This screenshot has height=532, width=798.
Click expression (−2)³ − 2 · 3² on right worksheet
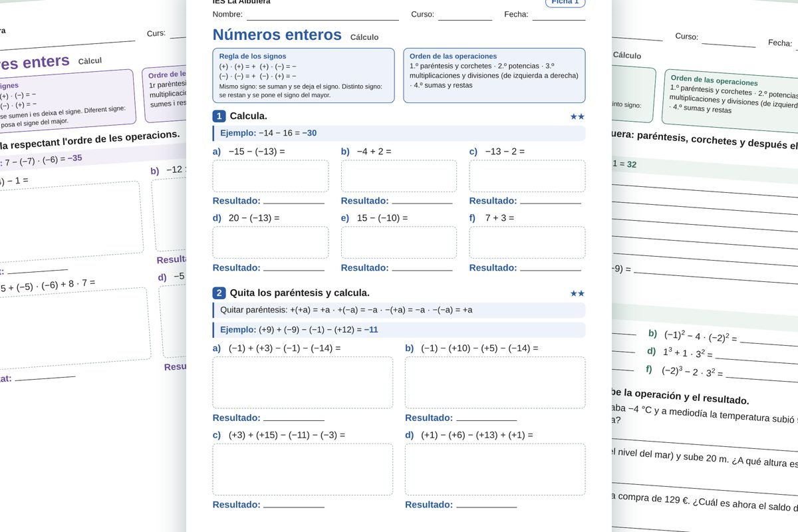coord(692,372)
